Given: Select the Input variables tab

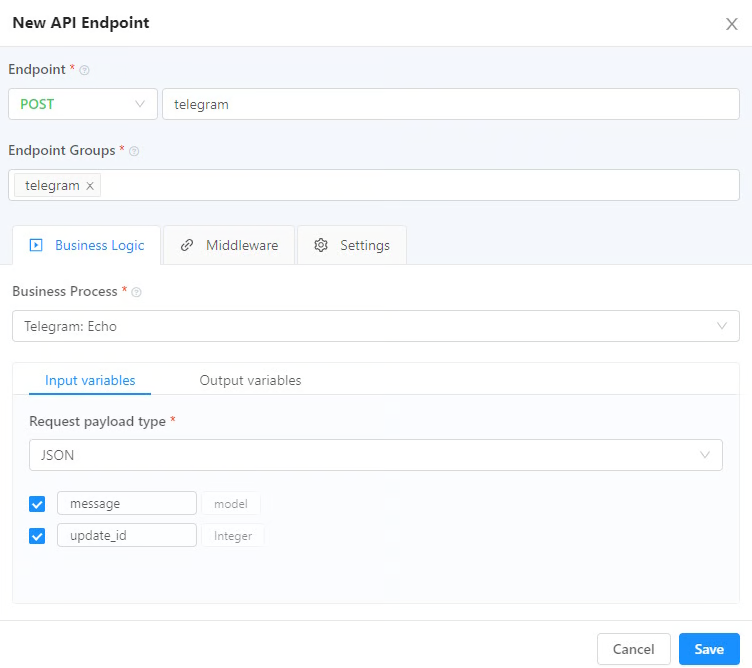Looking at the screenshot, I should point(90,380).
